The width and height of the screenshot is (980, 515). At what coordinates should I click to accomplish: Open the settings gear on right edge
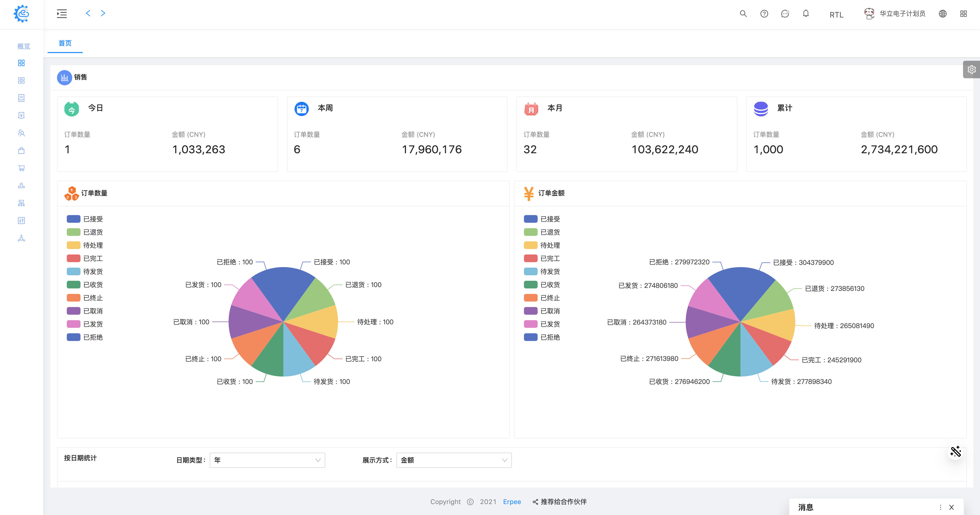click(x=971, y=70)
